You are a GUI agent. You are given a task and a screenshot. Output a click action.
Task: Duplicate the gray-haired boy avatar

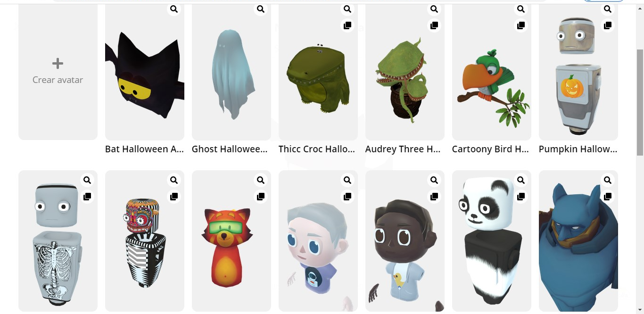(347, 197)
